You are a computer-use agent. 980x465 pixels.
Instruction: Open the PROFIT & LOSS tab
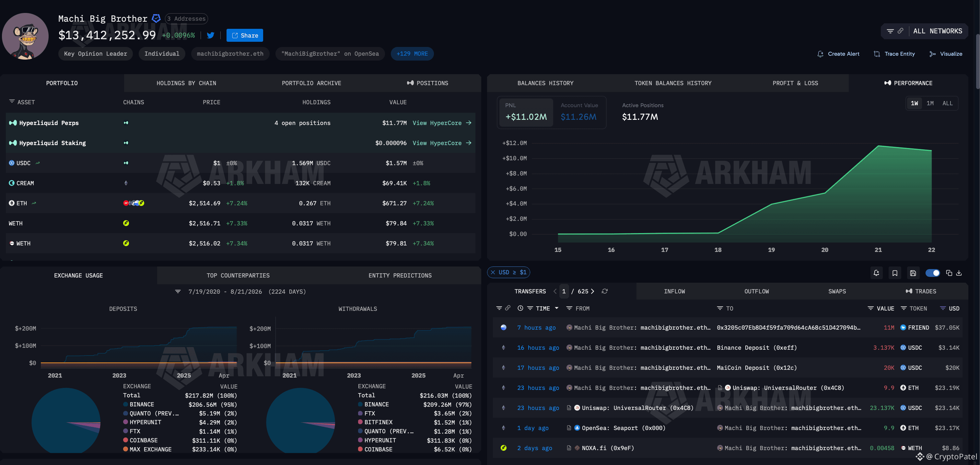pos(795,83)
